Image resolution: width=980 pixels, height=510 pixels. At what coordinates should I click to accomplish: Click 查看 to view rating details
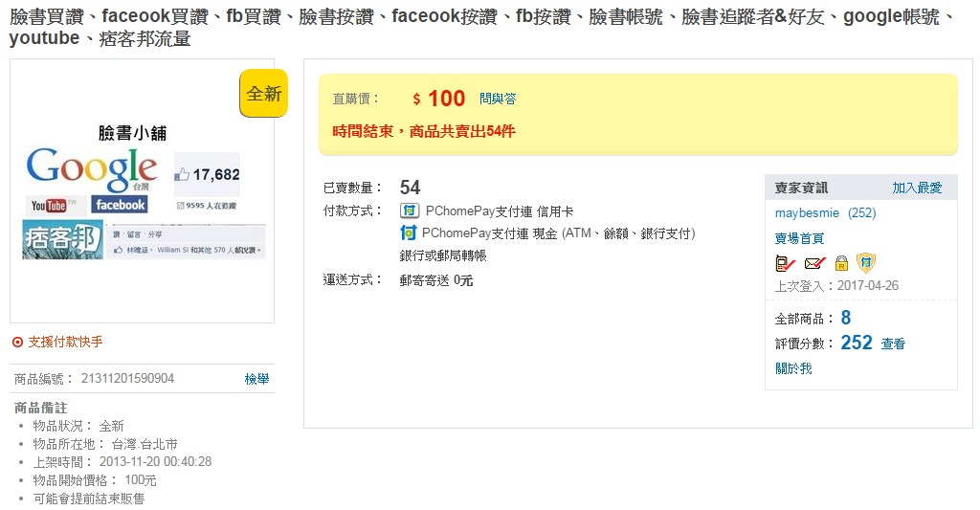[x=893, y=344]
